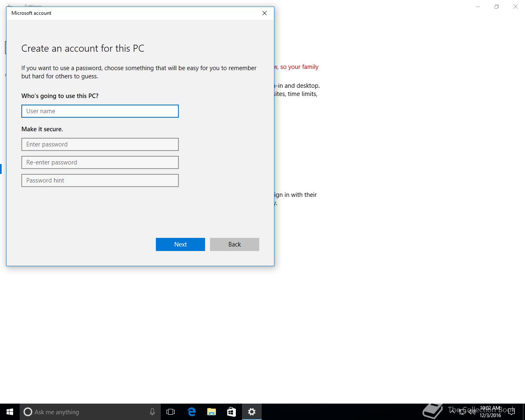Screen dimensions: 525x420
Task: Click the taskbar clock showing 10:02 AM
Action: (490, 412)
